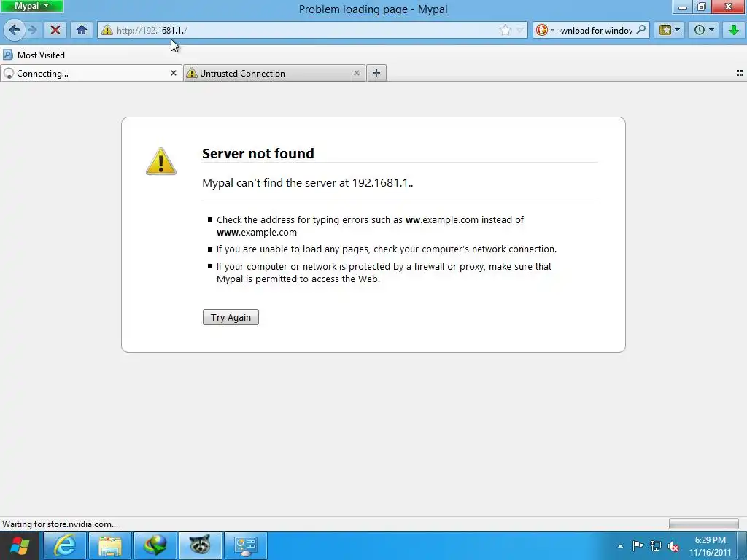This screenshot has width=747, height=560.
Task: Run search with the magnifier icon
Action: [x=641, y=30]
